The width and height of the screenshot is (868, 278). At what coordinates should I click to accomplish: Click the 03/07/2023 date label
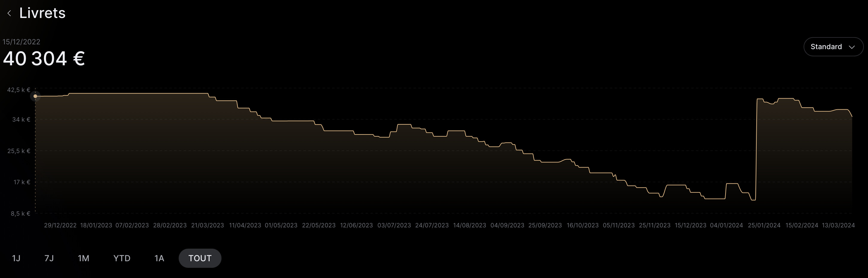tap(394, 225)
